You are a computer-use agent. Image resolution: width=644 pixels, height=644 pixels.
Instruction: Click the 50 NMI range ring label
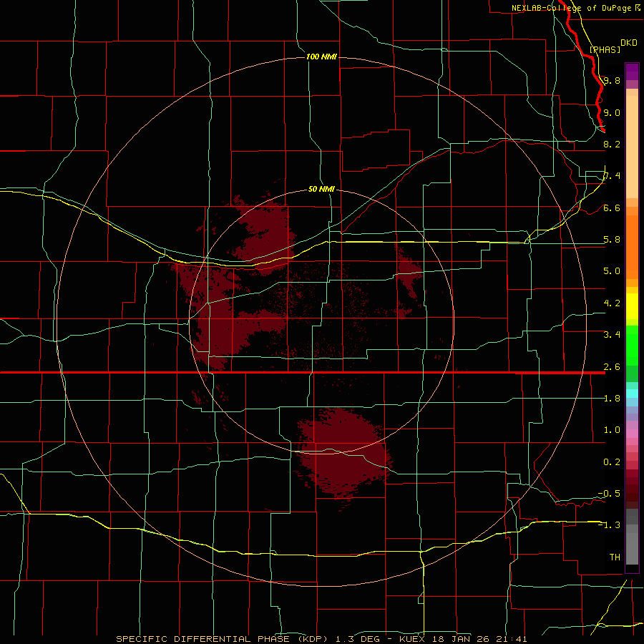(321, 189)
